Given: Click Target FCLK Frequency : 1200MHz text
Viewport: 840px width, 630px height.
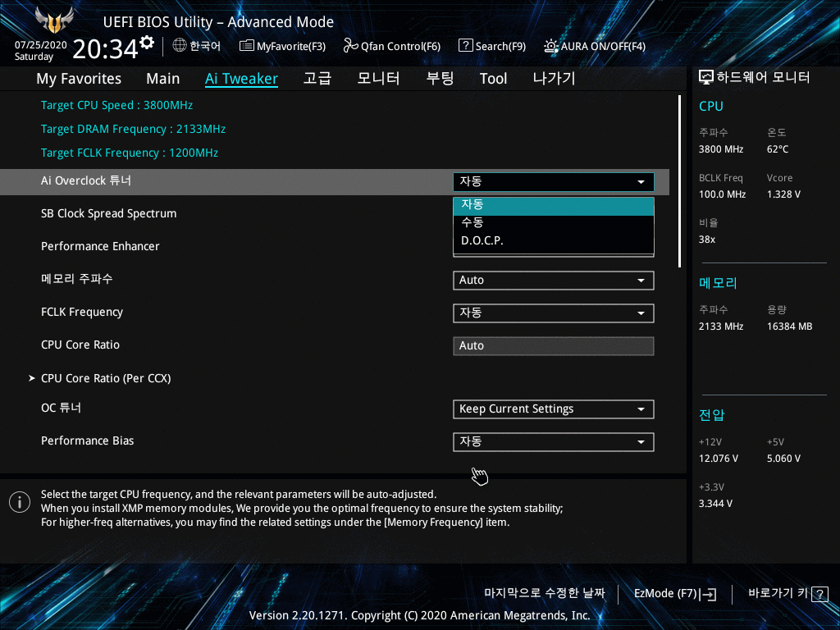Looking at the screenshot, I should [130, 153].
